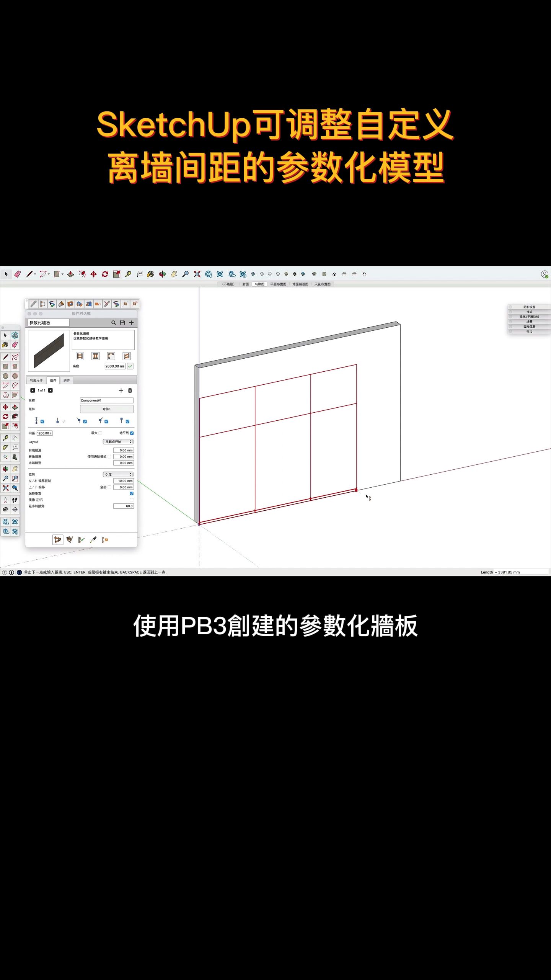The height and width of the screenshot is (980, 551).
Task: Click the build assembly icon at dialog bottom
Action: coord(58,540)
